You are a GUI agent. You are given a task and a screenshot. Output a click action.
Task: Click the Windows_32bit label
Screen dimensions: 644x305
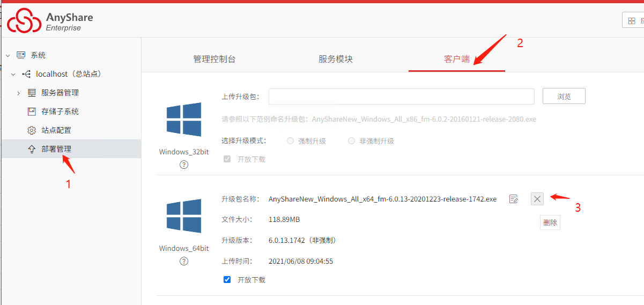tap(184, 152)
